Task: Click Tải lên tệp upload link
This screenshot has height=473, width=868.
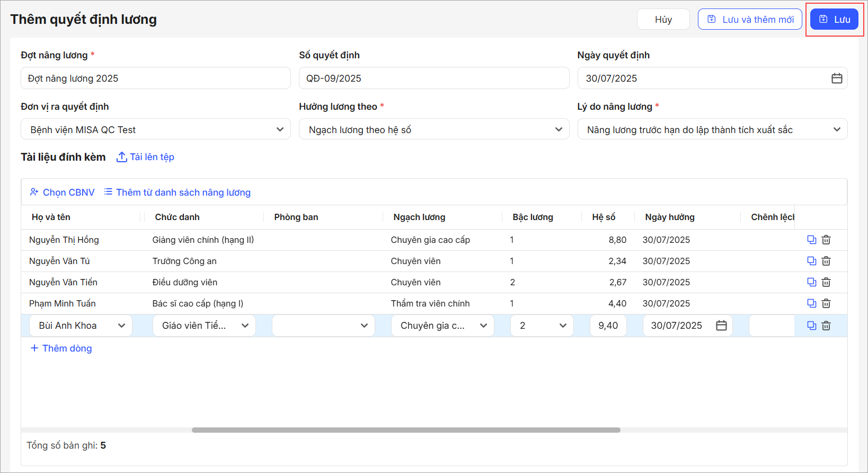Action: point(145,157)
